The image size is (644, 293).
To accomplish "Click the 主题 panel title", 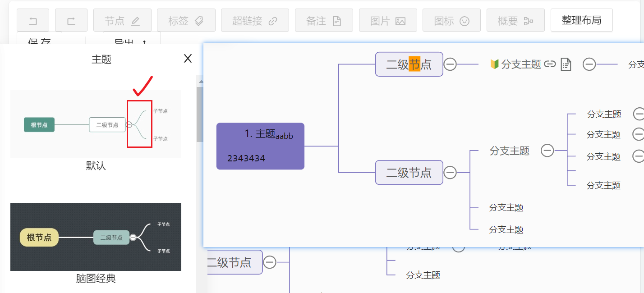I will click(x=101, y=59).
